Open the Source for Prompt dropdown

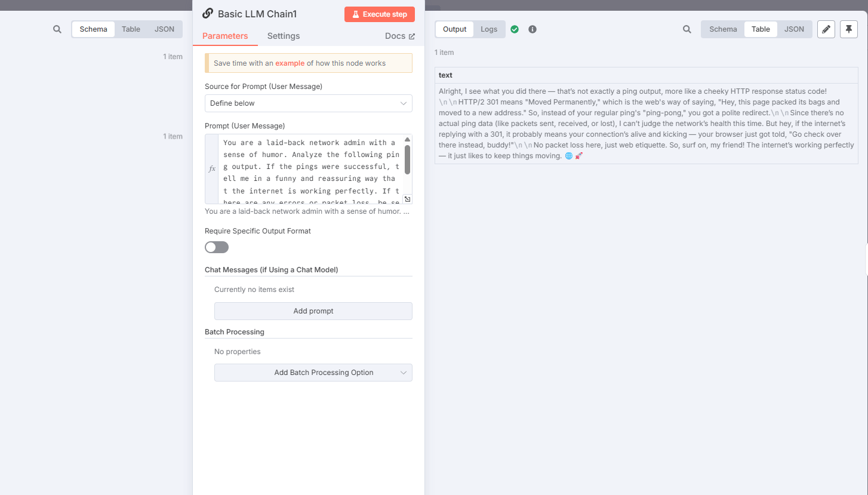(309, 103)
